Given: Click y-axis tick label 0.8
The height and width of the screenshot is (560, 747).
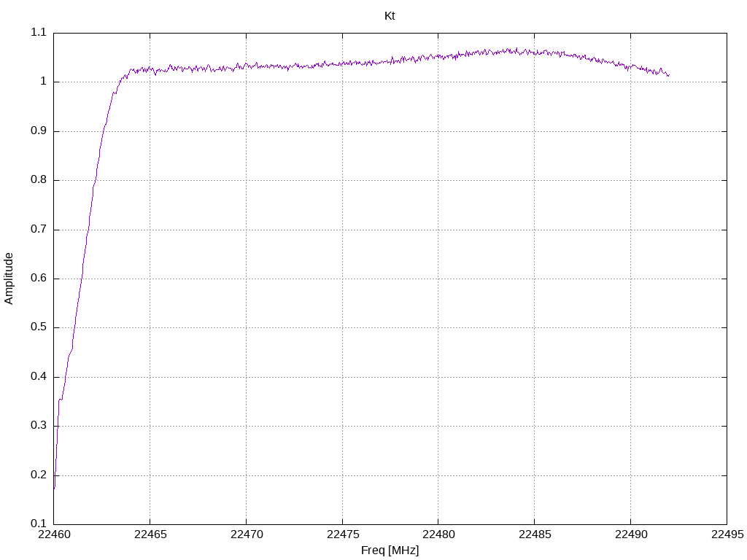Looking at the screenshot, I should (39, 180).
